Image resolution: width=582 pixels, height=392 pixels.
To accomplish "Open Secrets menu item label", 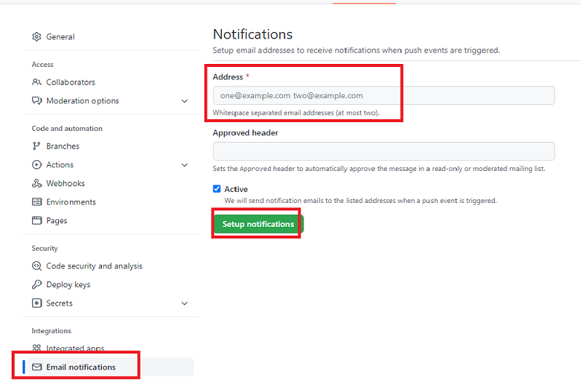I will tap(60, 303).
